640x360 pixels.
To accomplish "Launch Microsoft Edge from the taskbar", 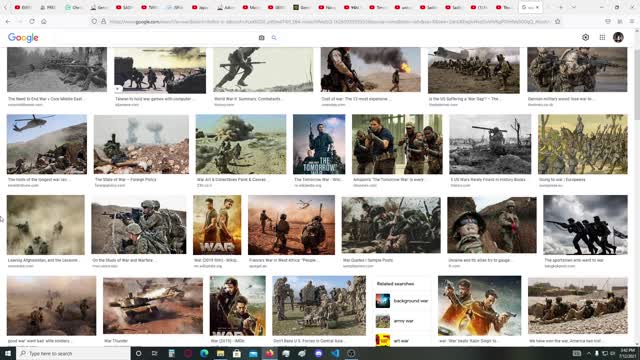I will pos(204,353).
